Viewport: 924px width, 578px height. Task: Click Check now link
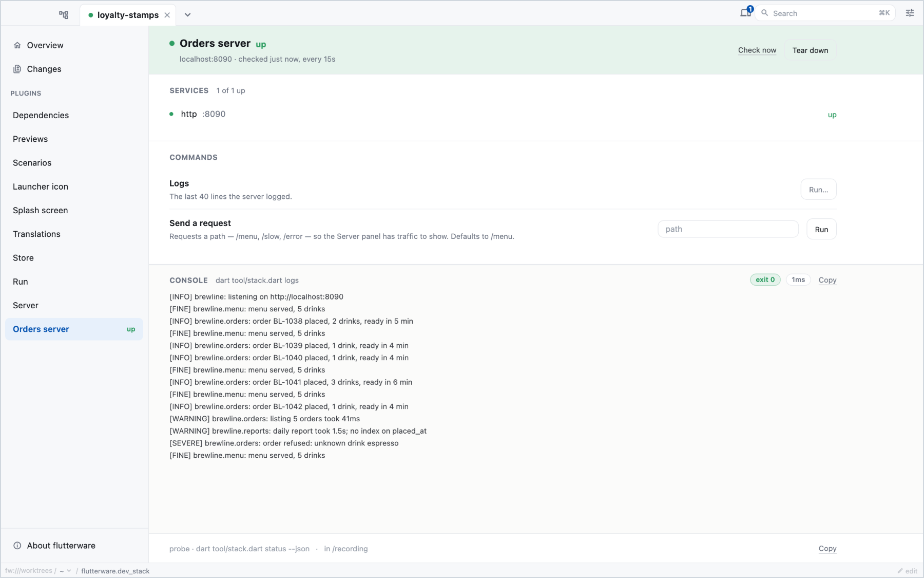[757, 50]
